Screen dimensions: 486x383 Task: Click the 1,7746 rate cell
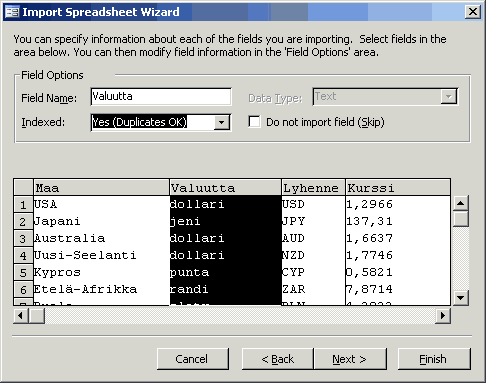tap(398, 255)
